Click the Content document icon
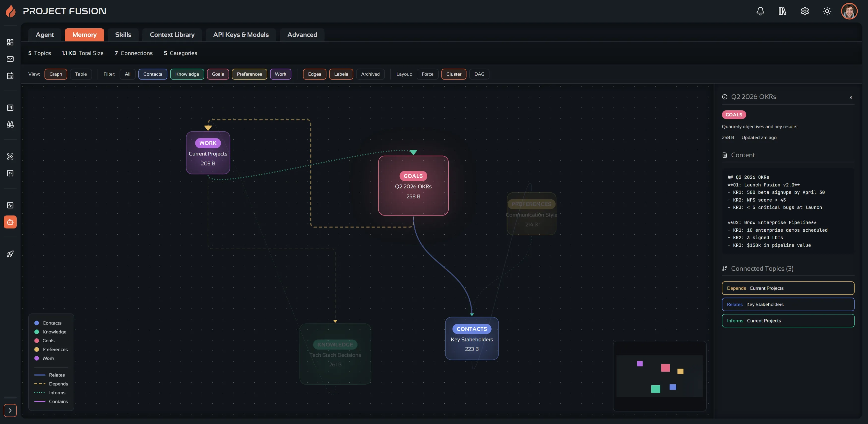868x424 pixels. coord(724,155)
